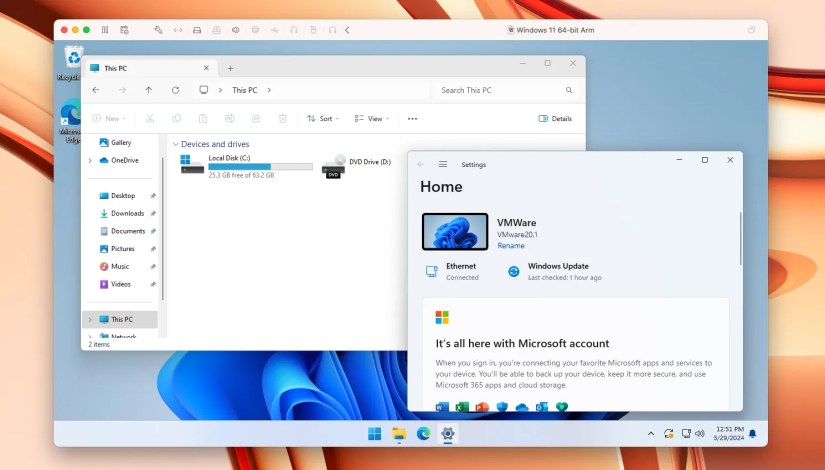Open VMware snapshots icon
Image resolution: width=825 pixels, height=470 pixels.
point(124,30)
